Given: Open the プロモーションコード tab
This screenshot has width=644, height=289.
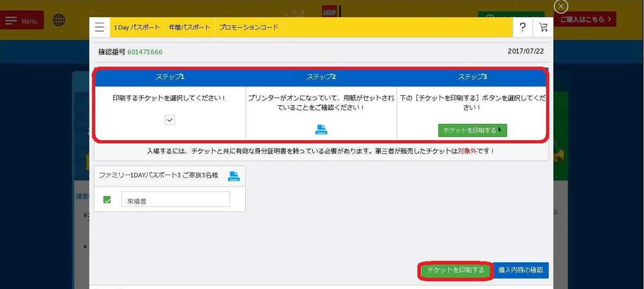Looking at the screenshot, I should (248, 27).
